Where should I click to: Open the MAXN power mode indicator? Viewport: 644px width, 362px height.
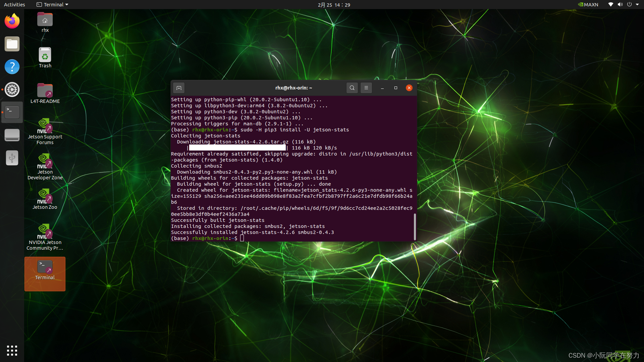(588, 5)
